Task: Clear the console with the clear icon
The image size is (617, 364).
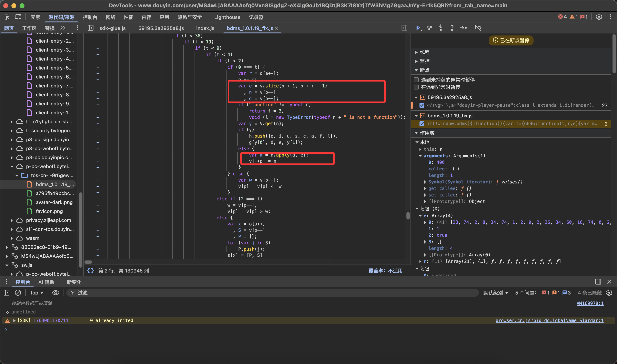Action: (x=18, y=293)
